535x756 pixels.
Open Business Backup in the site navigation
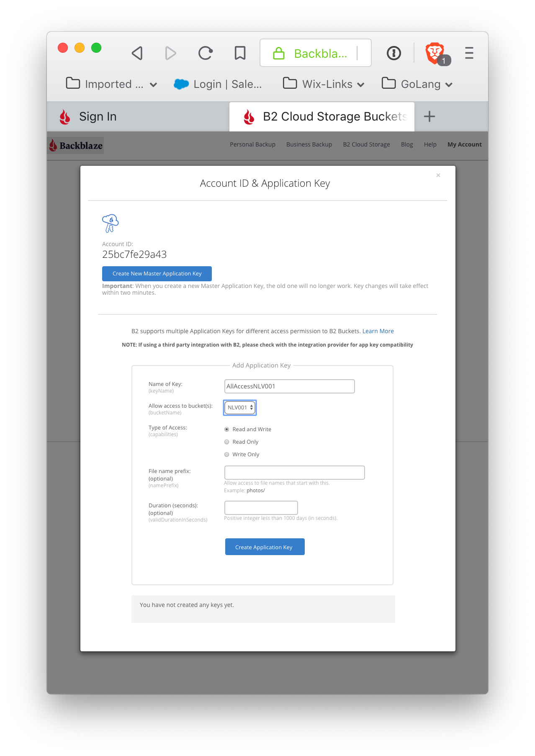(309, 144)
